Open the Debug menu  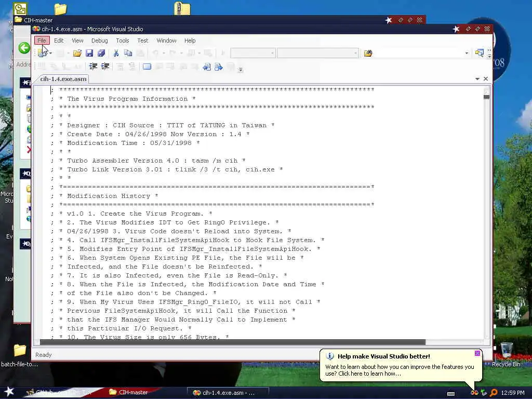pyautogui.click(x=99, y=41)
